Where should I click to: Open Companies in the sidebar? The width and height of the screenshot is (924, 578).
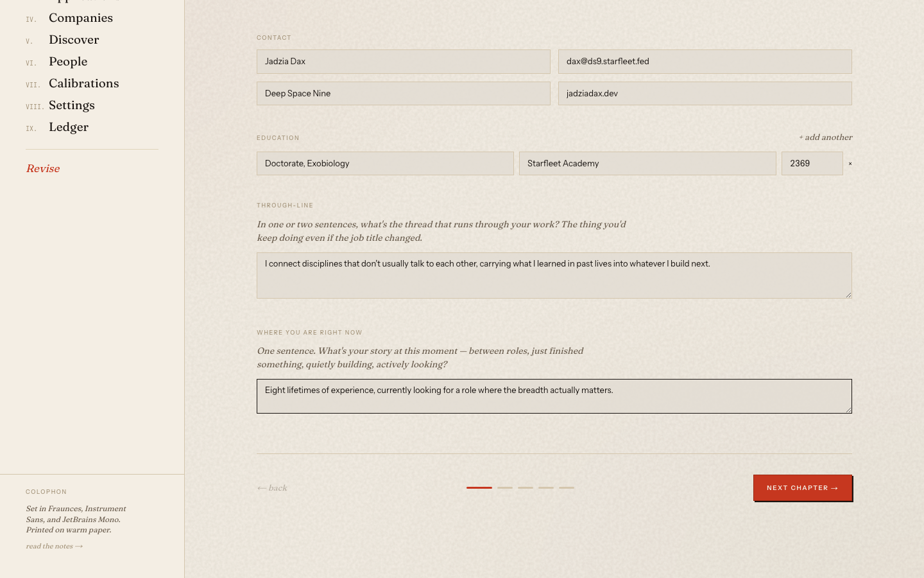point(81,18)
